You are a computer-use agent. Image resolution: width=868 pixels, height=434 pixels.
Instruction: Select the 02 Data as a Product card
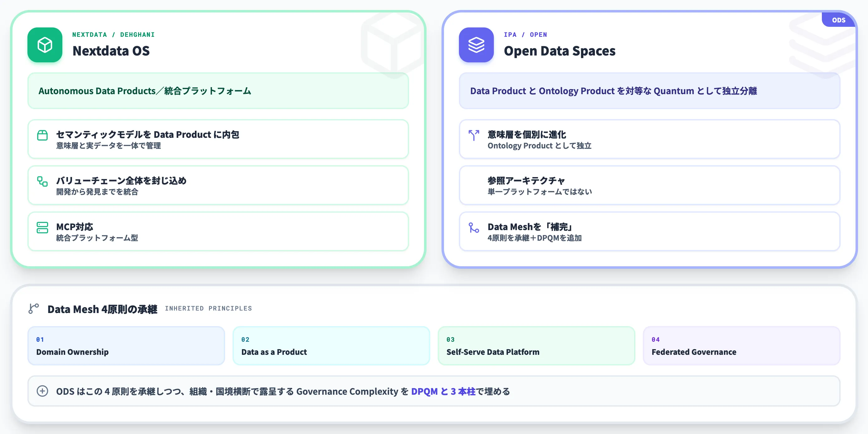331,346
